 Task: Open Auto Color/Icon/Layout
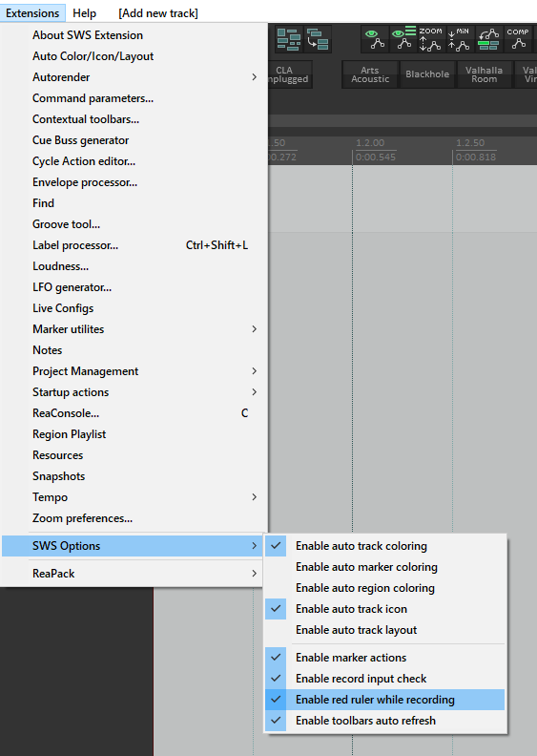133,56
